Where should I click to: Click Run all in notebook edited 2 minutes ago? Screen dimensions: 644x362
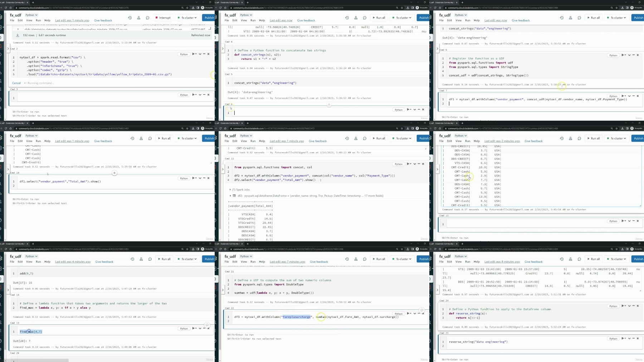coord(593,138)
